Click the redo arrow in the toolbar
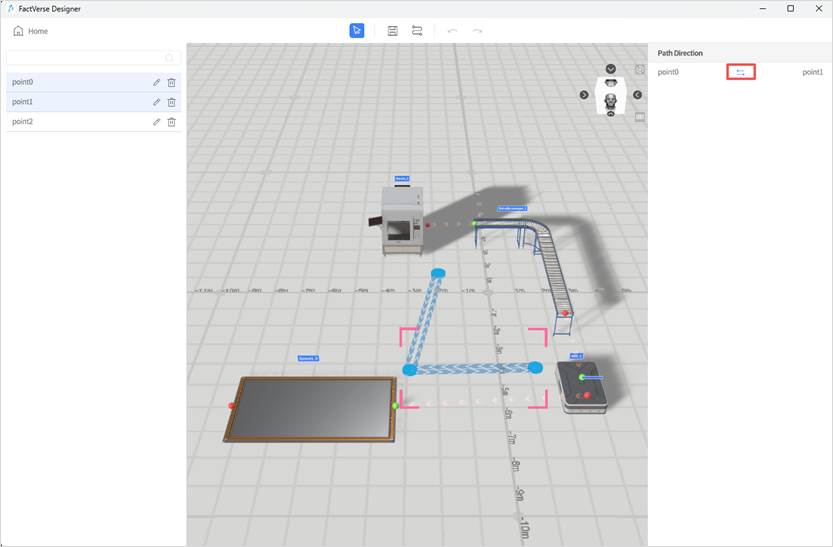 477,31
